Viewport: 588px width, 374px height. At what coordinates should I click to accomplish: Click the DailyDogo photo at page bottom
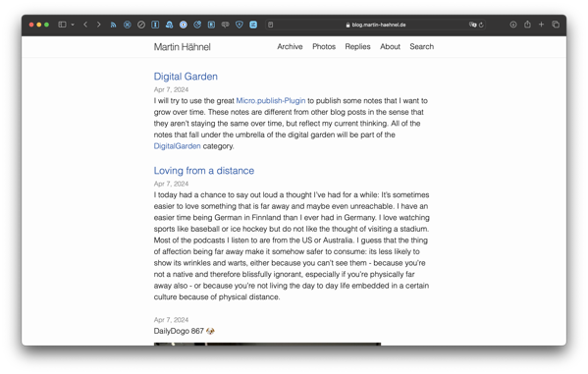click(x=267, y=344)
